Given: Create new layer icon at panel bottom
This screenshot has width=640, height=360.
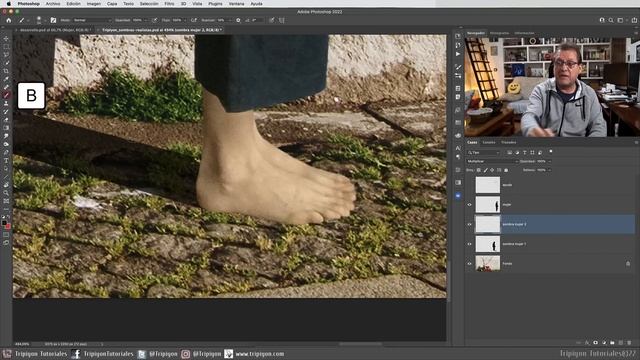Looking at the screenshot, I should tap(621, 343).
